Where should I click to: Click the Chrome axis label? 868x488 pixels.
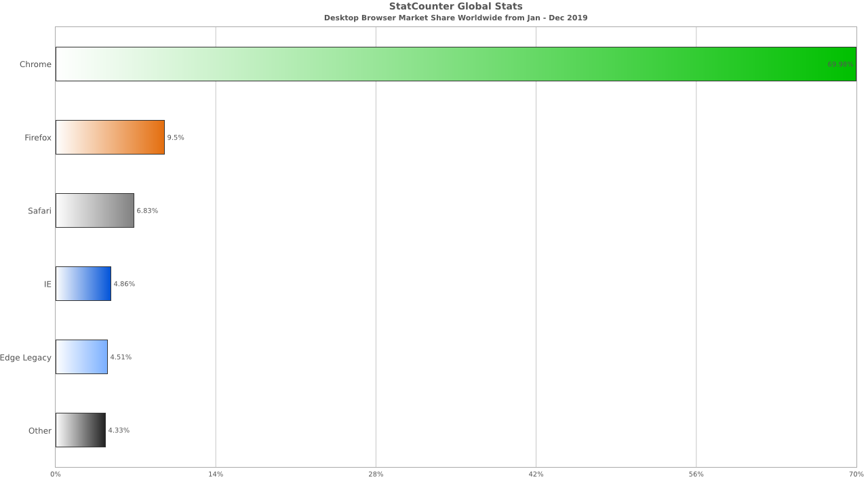tap(35, 64)
